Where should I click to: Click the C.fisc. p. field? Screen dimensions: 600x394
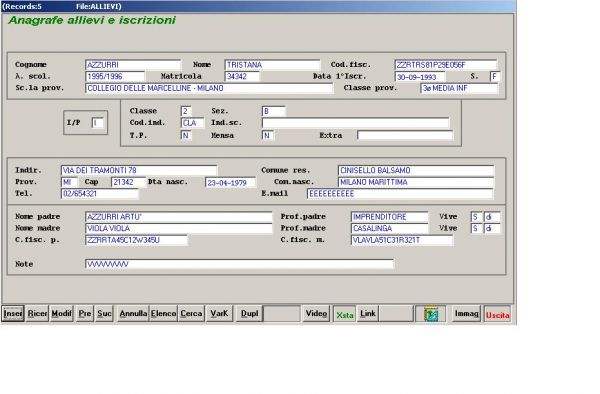tap(136, 240)
